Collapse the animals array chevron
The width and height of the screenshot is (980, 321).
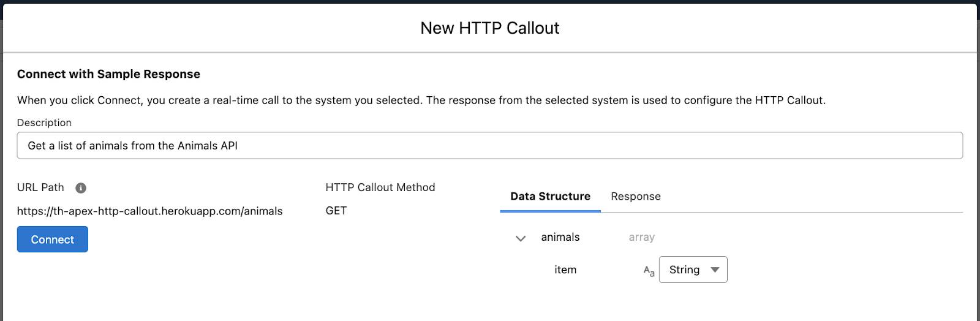[521, 238]
